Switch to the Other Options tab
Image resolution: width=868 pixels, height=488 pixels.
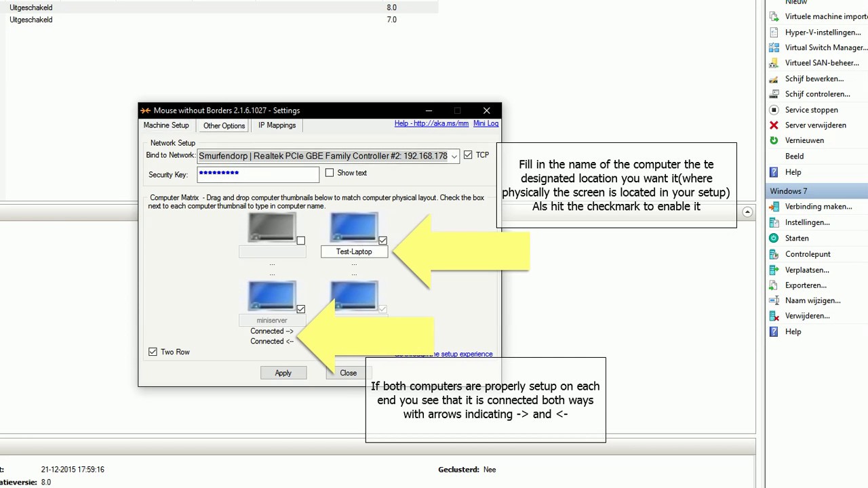pyautogui.click(x=224, y=125)
